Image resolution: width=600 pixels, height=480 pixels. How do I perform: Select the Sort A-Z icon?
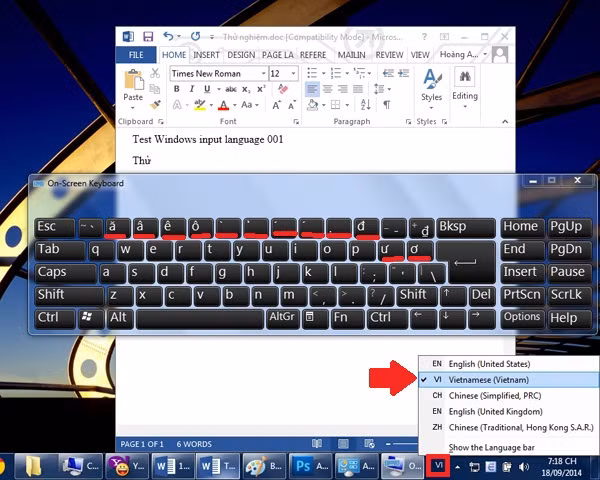365,104
